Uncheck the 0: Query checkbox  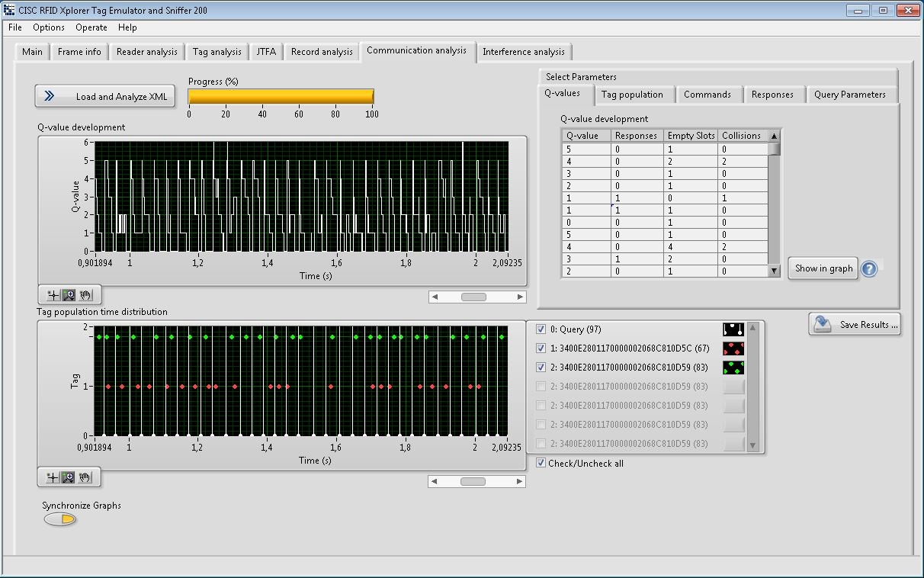tap(541, 329)
